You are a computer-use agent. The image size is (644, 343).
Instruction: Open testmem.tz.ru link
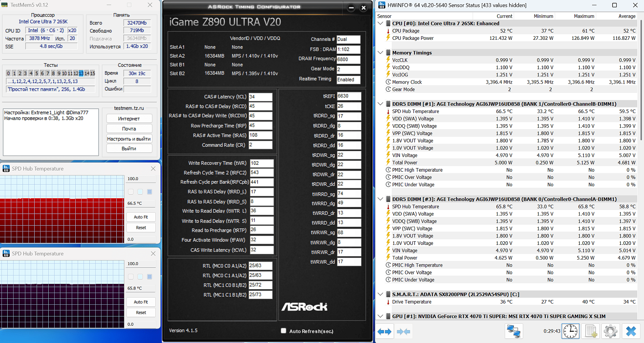129,108
